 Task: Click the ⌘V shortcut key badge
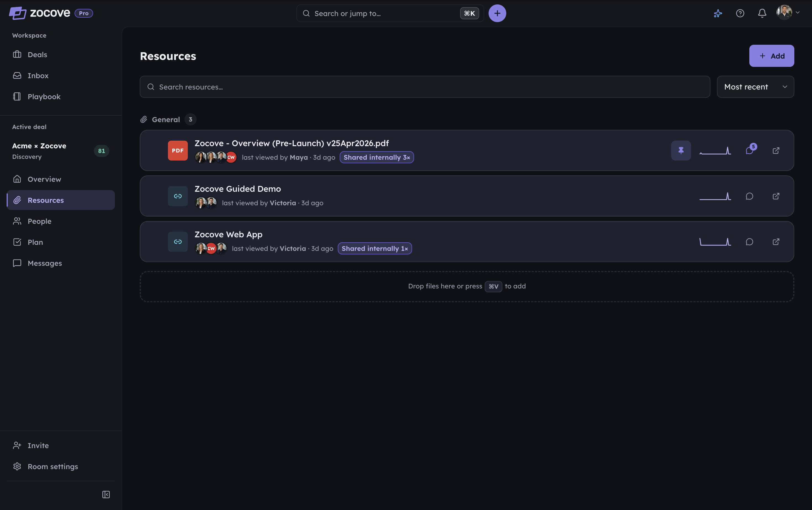pyautogui.click(x=493, y=286)
